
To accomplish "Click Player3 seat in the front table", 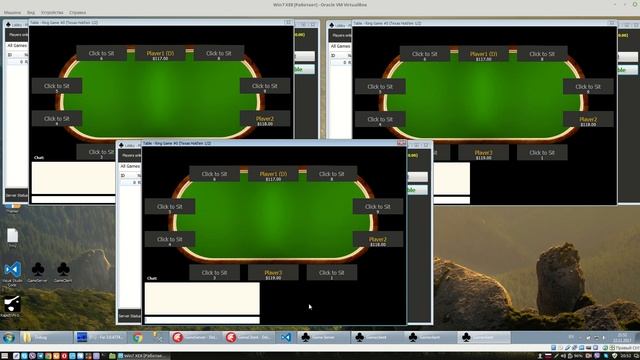I will pos(273,273).
